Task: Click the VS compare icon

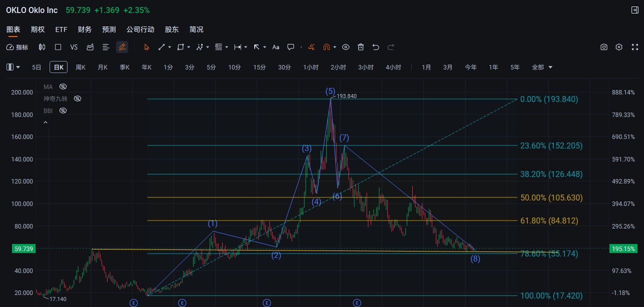Action: [x=74, y=47]
